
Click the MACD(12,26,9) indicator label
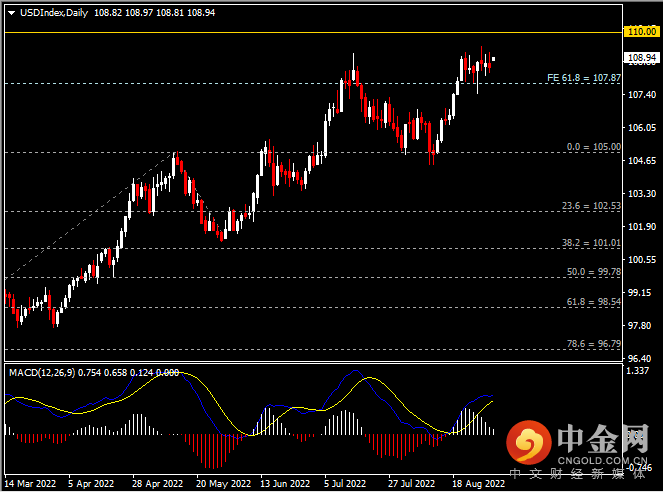[x=42, y=373]
